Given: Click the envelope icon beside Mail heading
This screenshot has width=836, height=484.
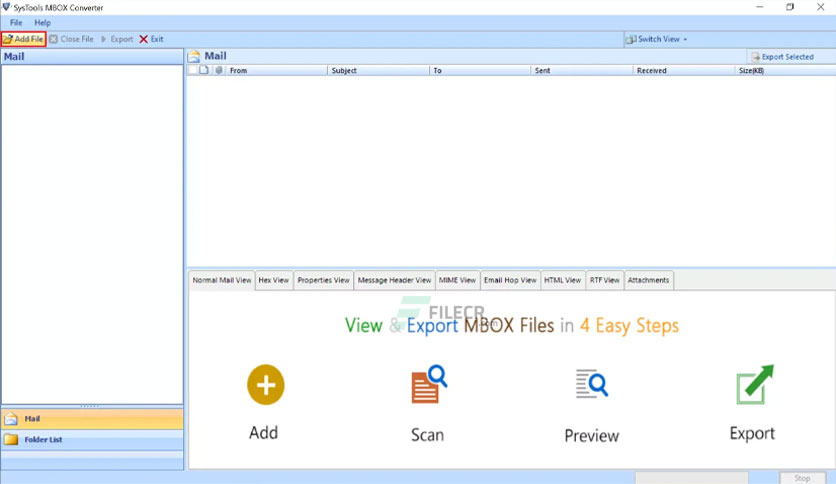Looking at the screenshot, I should [x=194, y=56].
